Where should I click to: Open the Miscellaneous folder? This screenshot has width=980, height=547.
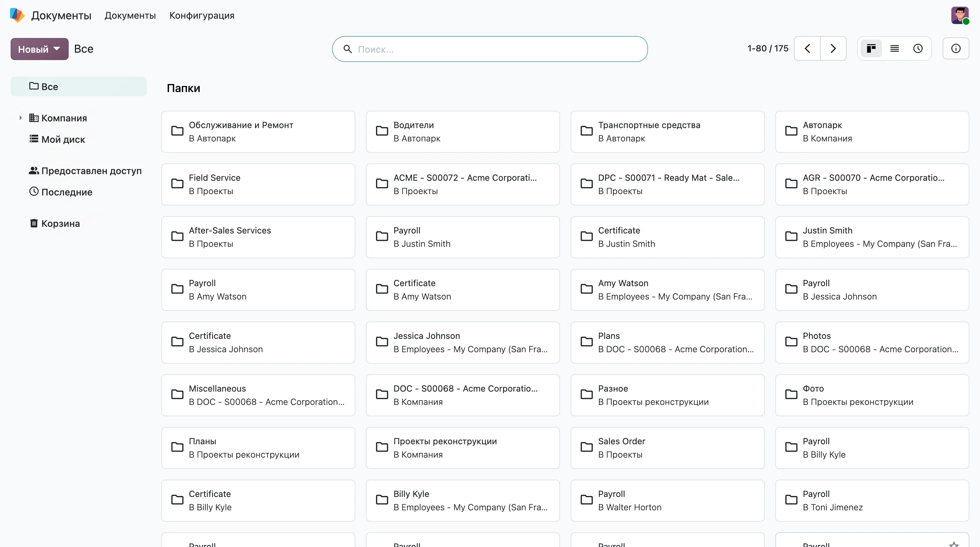click(258, 395)
